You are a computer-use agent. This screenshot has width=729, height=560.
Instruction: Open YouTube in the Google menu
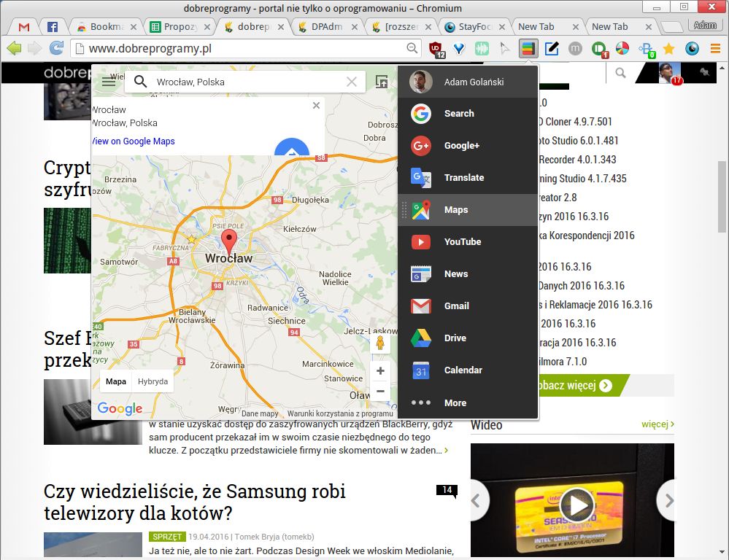tap(468, 241)
